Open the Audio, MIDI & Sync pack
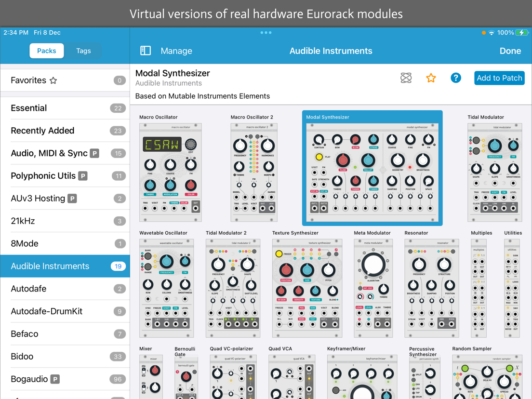This screenshot has height=399, width=532. tap(65, 153)
